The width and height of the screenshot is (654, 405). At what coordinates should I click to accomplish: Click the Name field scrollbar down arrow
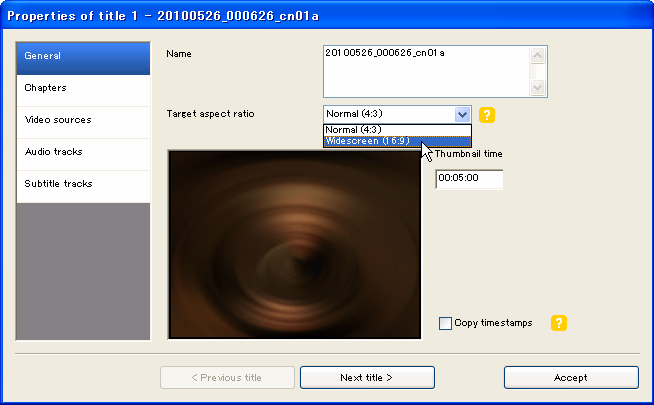[539, 88]
